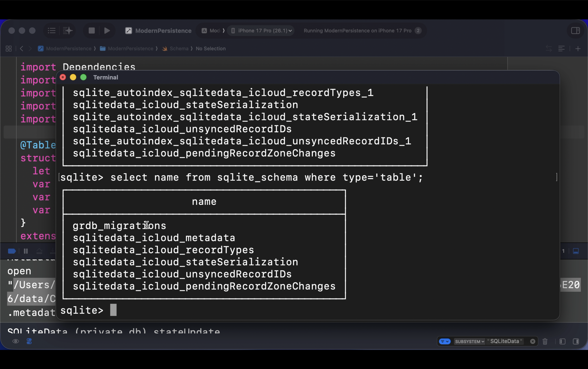Screen dimensions: 588x369
Task: Open the coding assistant sparkle icon
Action: (x=68, y=30)
